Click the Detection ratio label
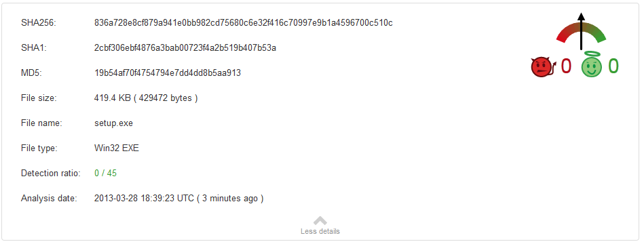The width and height of the screenshot is (644, 244). [51, 173]
